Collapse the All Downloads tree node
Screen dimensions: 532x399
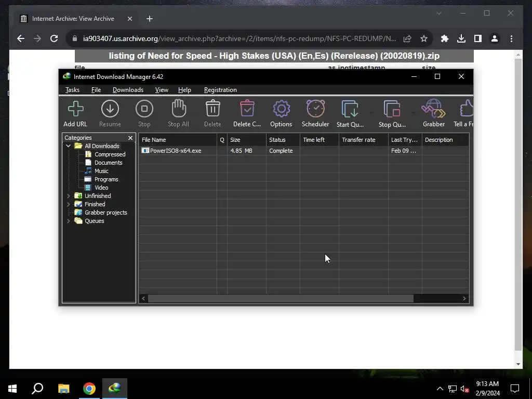tap(68, 146)
